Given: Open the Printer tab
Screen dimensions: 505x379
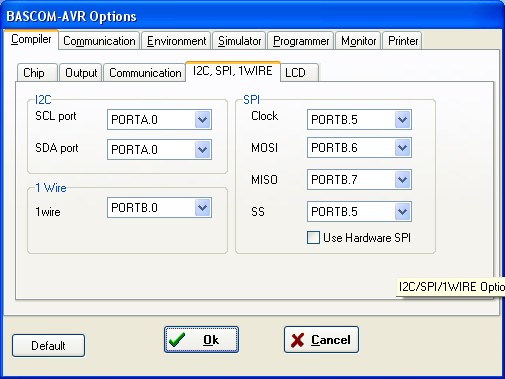Looking at the screenshot, I should click(403, 41).
